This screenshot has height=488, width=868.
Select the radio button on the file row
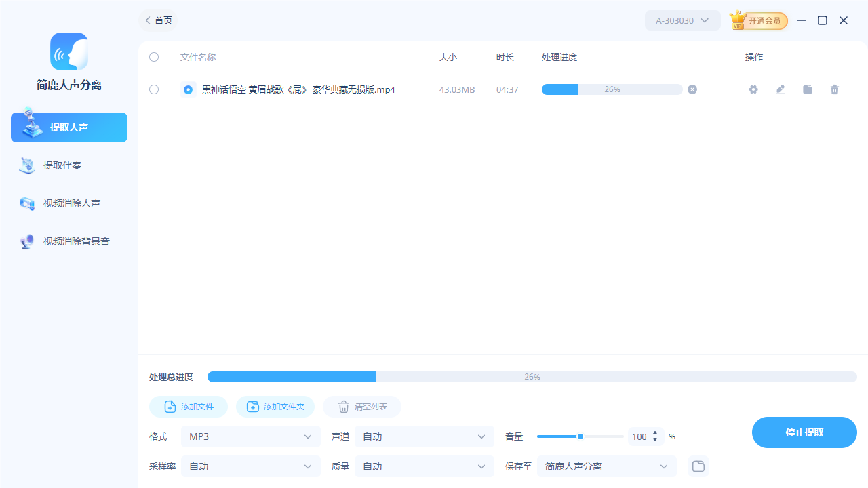(x=188, y=89)
